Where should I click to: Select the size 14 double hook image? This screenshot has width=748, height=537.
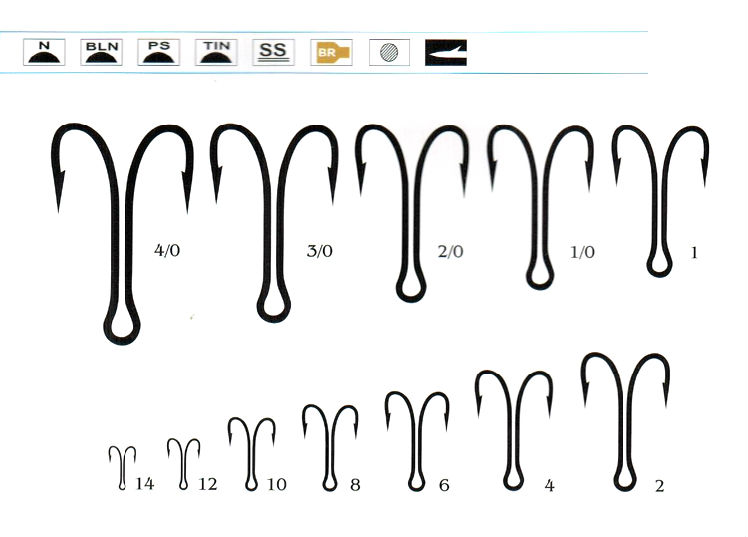click(x=122, y=468)
